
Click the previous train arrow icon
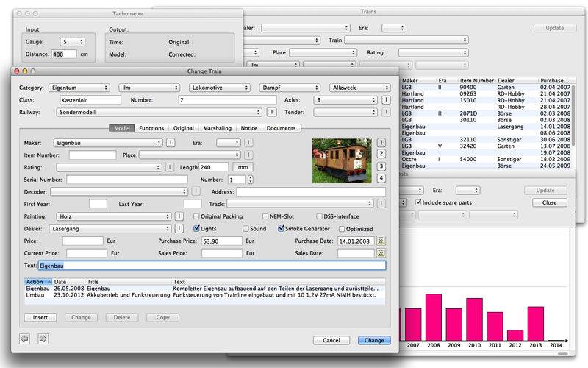[25, 339]
